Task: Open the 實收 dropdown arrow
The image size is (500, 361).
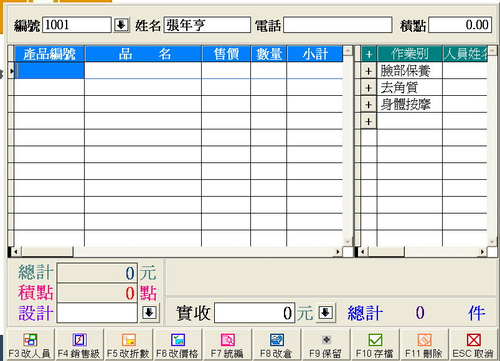Action: tap(325, 313)
